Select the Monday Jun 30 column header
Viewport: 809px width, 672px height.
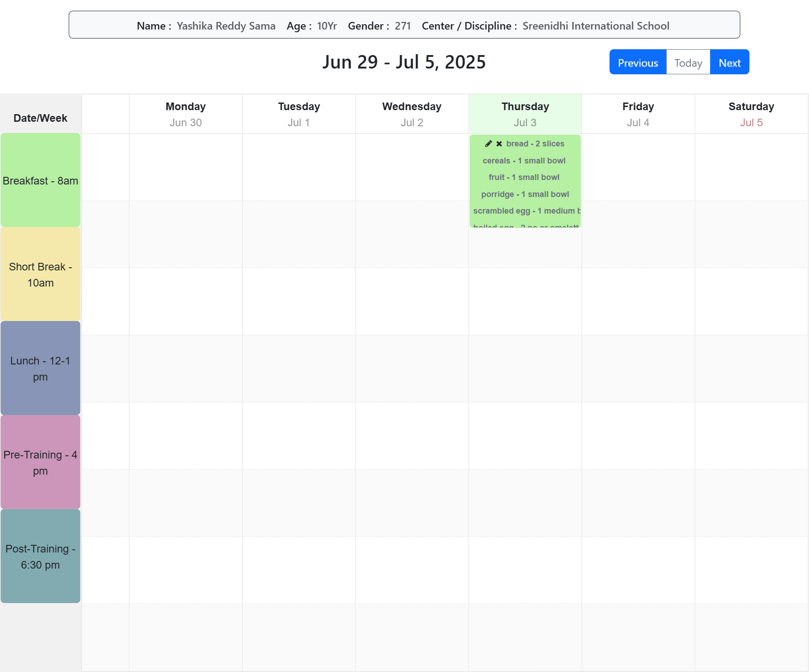pos(185,114)
